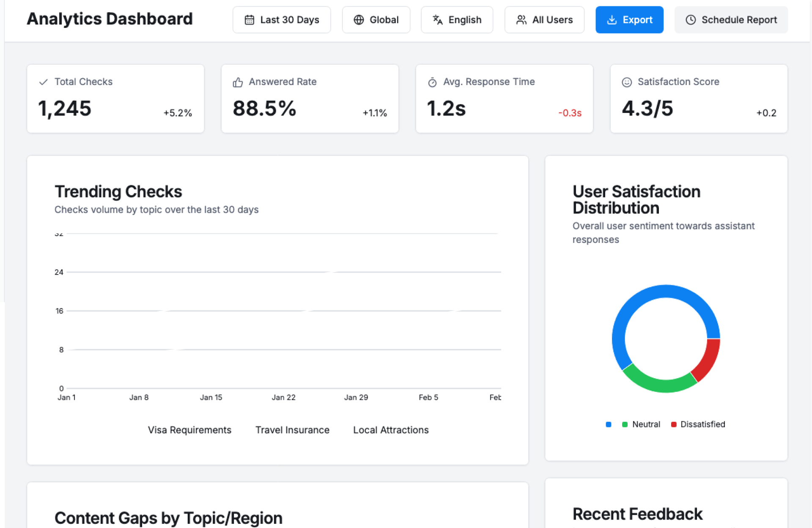
Task: Click the calendar icon in date filter
Action: 250,20
